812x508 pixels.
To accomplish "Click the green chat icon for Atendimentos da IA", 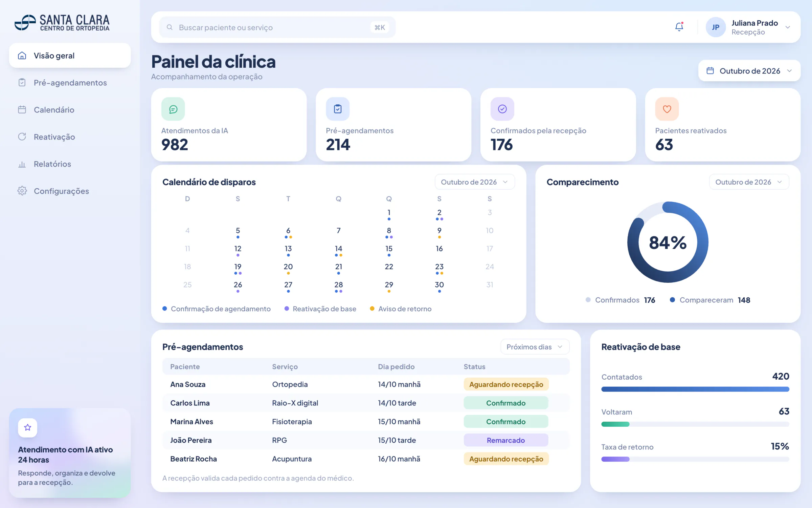I will (173, 109).
